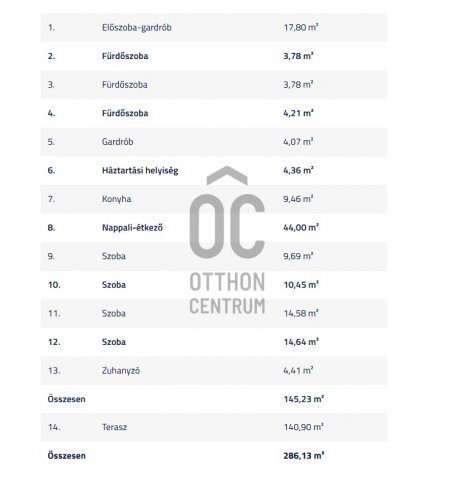This screenshot has height=480, width=455.
Task: Click the Zuhanyzó room label
Action: pos(121,371)
